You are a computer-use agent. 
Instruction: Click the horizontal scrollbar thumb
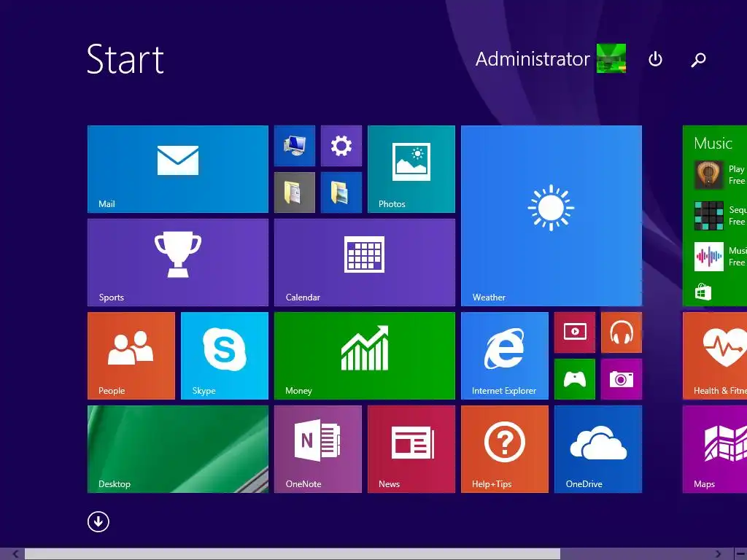tap(292, 554)
